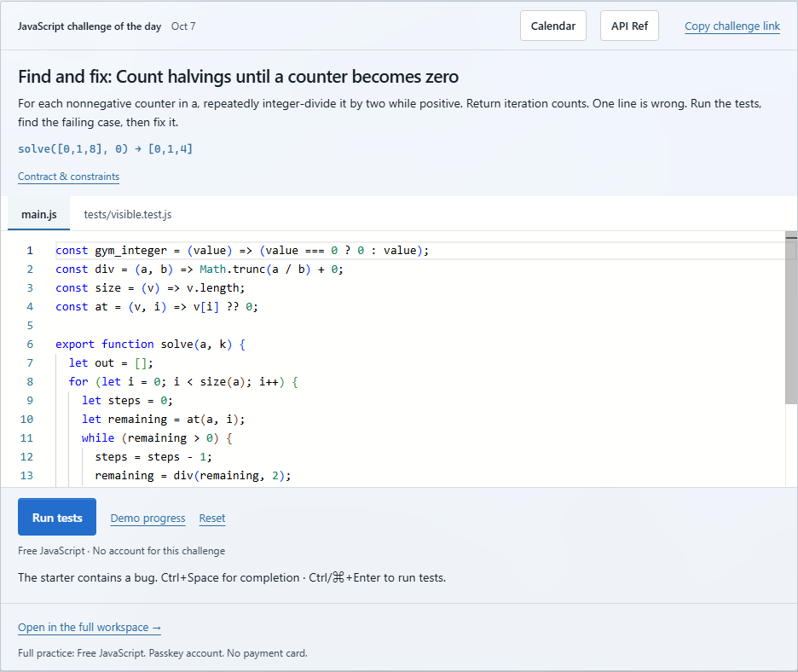798x672 pixels.
Task: Place cursor on line 12 steps decrement
Action: click(x=153, y=456)
